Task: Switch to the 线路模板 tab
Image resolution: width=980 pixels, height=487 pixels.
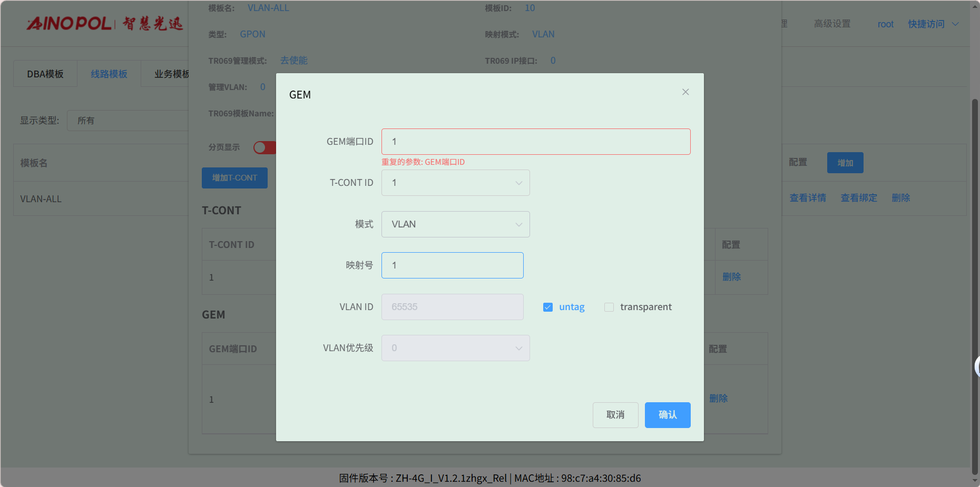Action: (x=109, y=74)
